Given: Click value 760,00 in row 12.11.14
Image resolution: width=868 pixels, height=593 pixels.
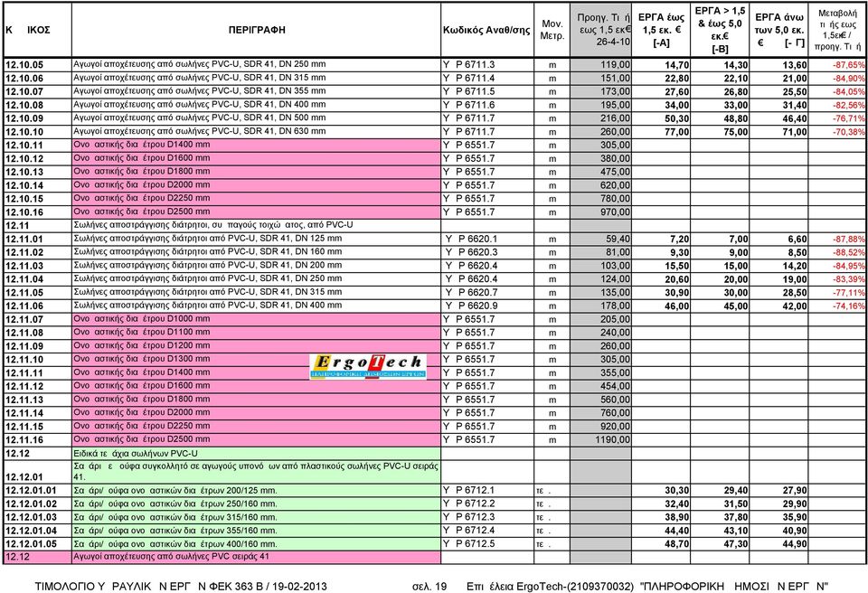Looking at the screenshot, I should click(615, 412).
